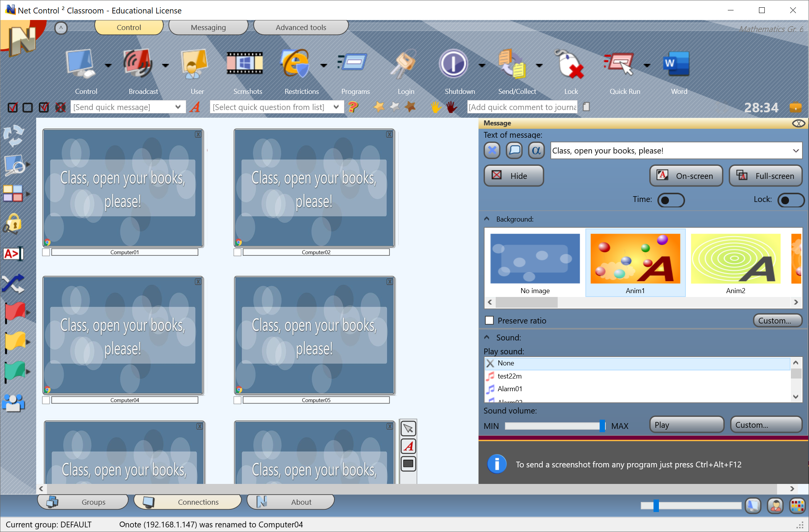Click the background Custom... button

click(778, 320)
